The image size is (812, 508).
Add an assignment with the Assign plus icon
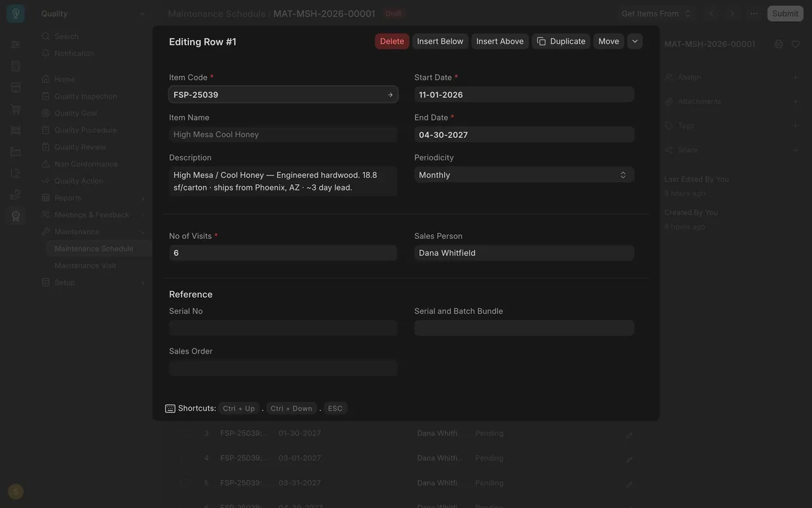(796, 77)
